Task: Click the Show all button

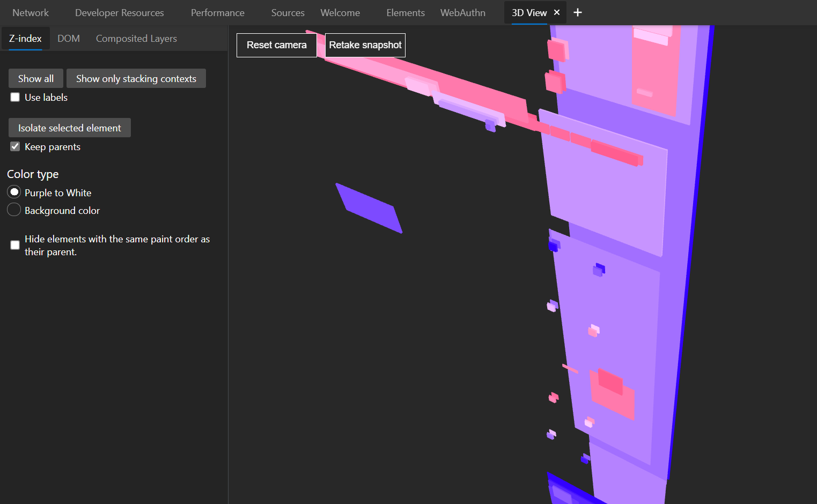Action: tap(36, 78)
